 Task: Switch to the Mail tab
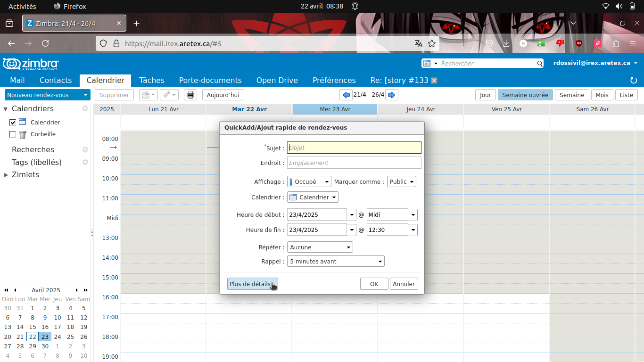coord(17,80)
